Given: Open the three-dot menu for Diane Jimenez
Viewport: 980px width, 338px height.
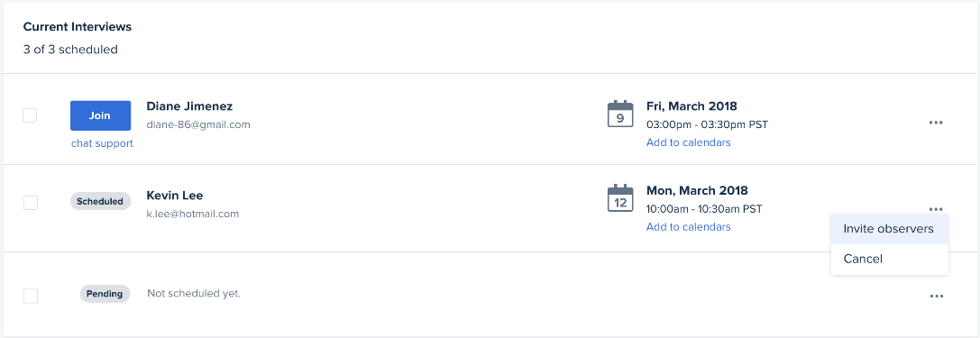Looking at the screenshot, I should coord(936,123).
